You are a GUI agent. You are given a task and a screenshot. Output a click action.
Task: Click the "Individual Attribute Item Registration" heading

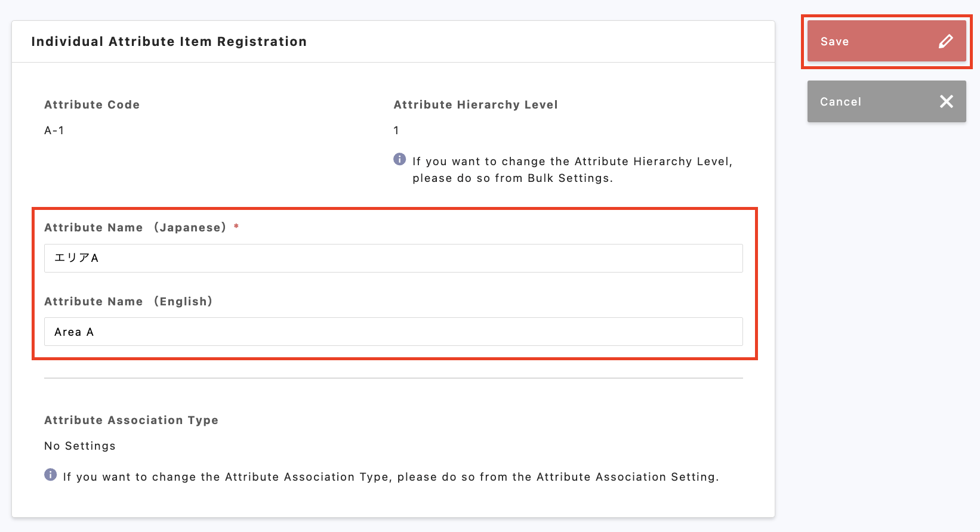[169, 42]
